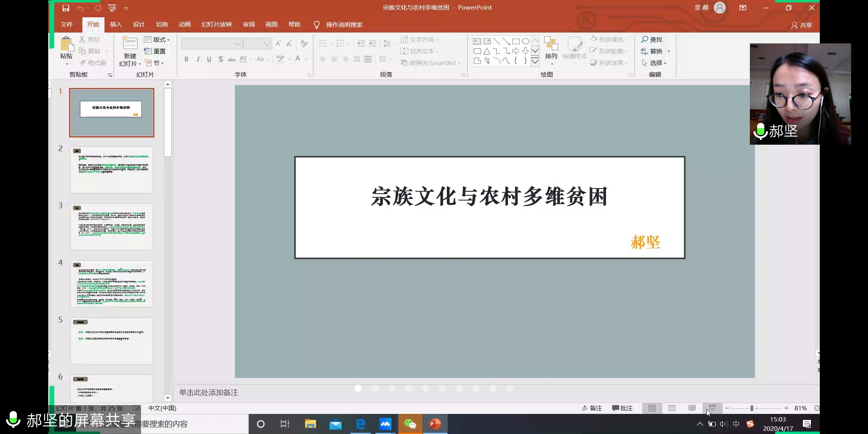Select slide 3 thumbnail in the panel
868x434 pixels.
click(x=111, y=226)
